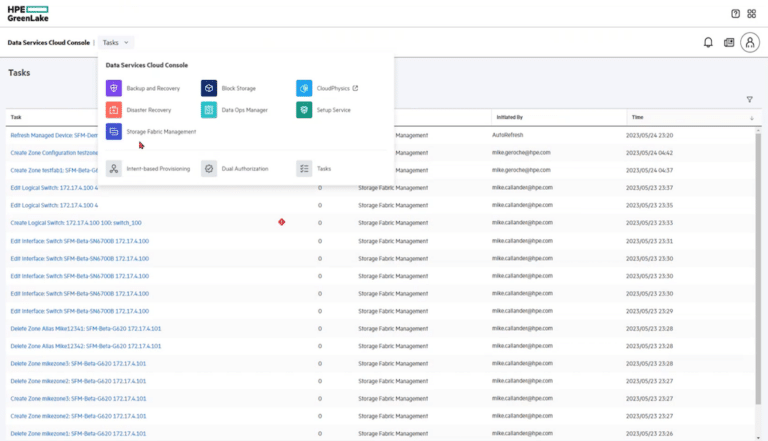Open Data Services Cloud Console breadcrumb
Image resolution: width=768 pixels, height=441 pixels.
coord(48,43)
